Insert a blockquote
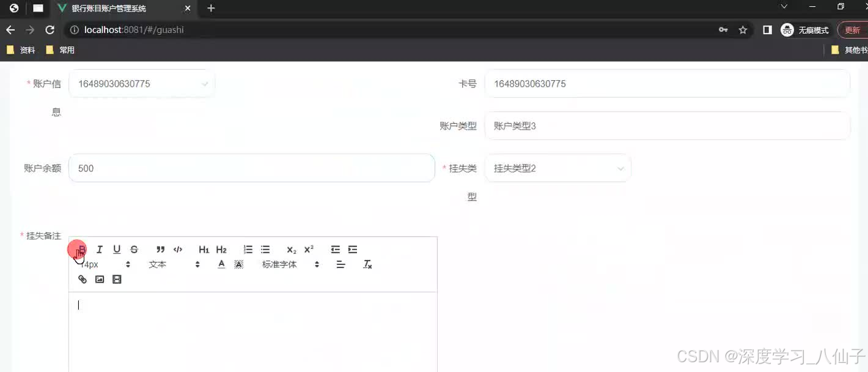This screenshot has height=372, width=868. click(x=160, y=249)
